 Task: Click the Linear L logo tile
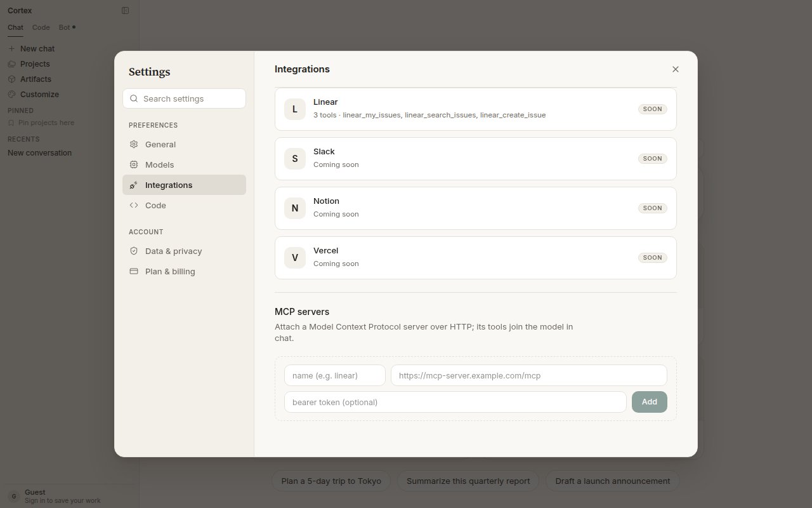(295, 109)
